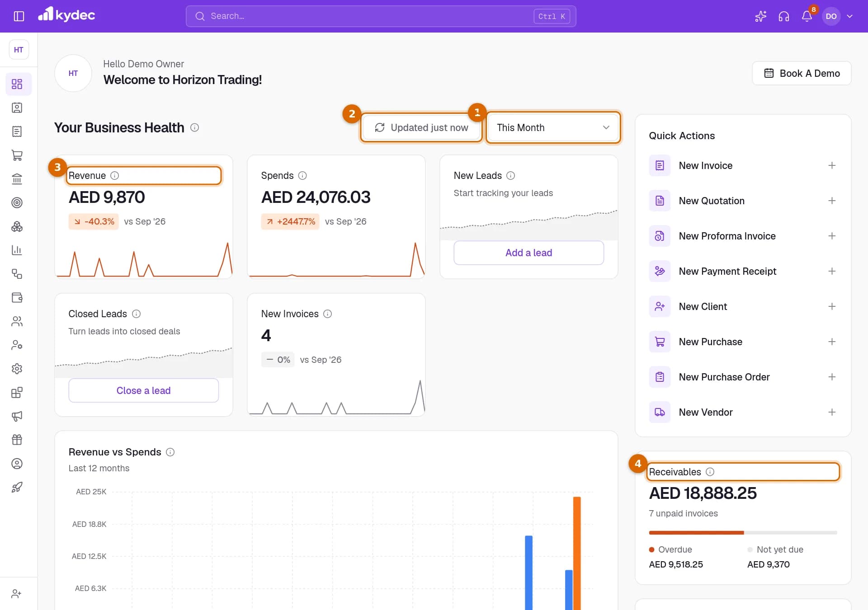Click the 7 unpaid invoices text

683,513
